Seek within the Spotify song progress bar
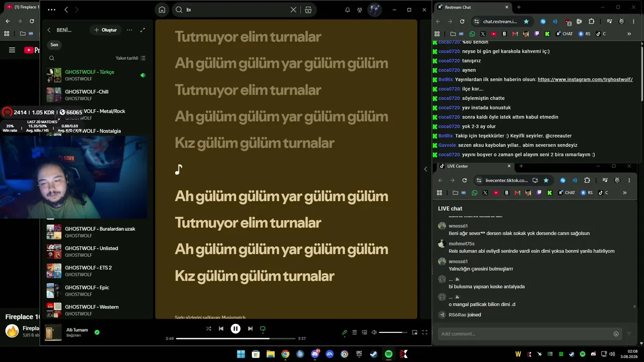 (235, 338)
